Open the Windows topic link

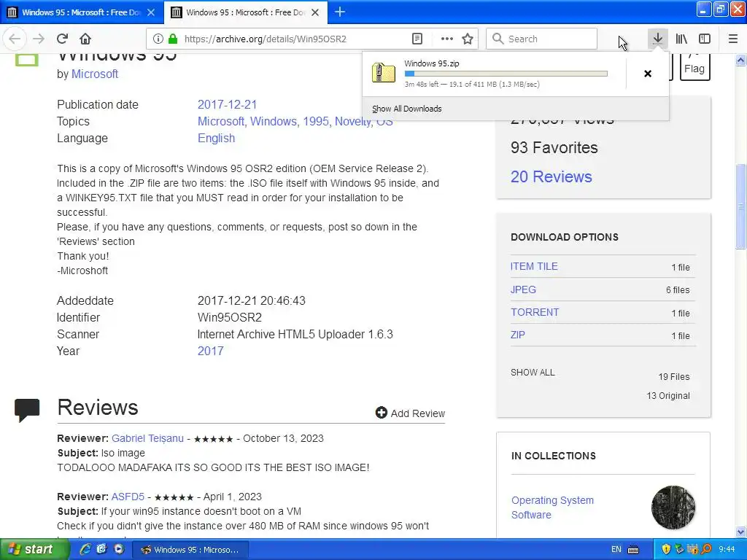point(274,122)
